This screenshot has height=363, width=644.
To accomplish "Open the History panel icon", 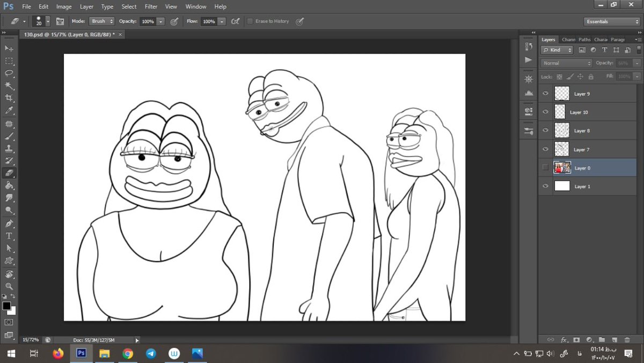I will 529,47.
